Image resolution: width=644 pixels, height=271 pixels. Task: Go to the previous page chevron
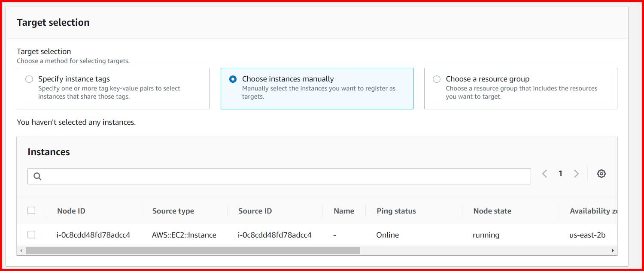544,173
